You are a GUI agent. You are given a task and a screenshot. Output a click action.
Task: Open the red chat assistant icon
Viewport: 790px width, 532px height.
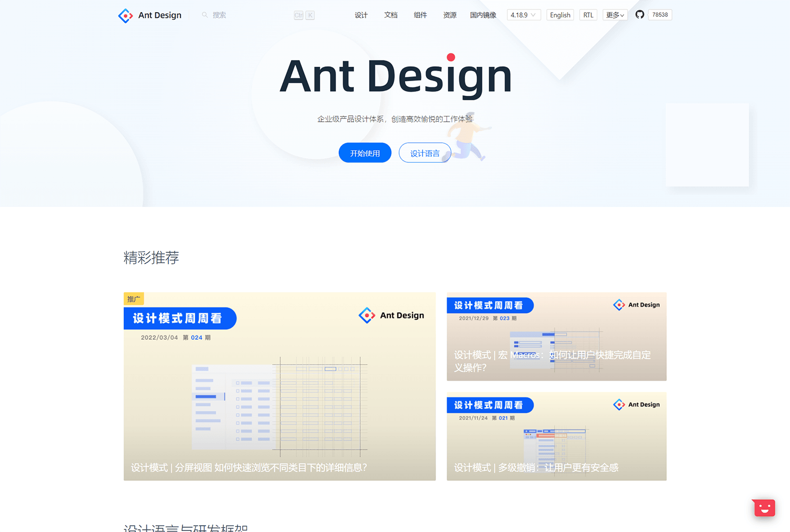764,507
